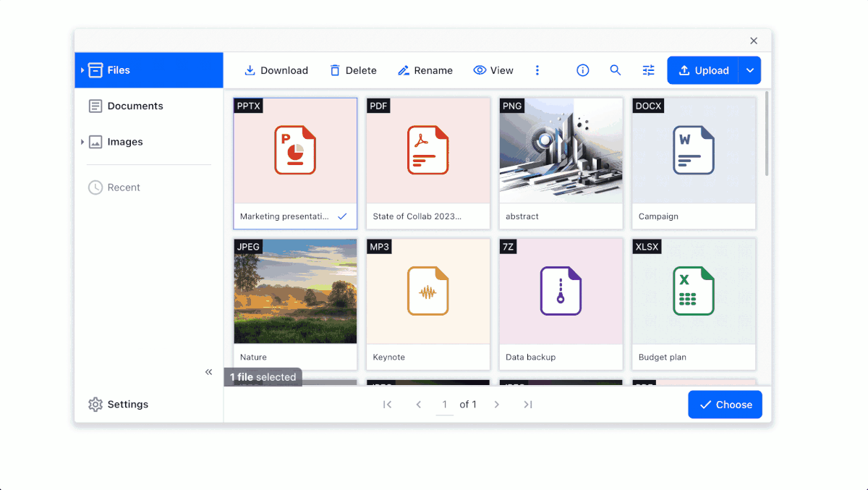Expand the Upload dropdown arrow
Image resolution: width=868 pixels, height=490 pixels.
click(750, 70)
